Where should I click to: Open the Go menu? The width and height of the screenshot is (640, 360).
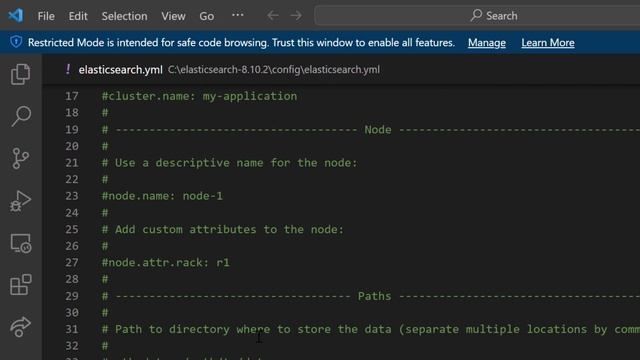click(x=207, y=16)
